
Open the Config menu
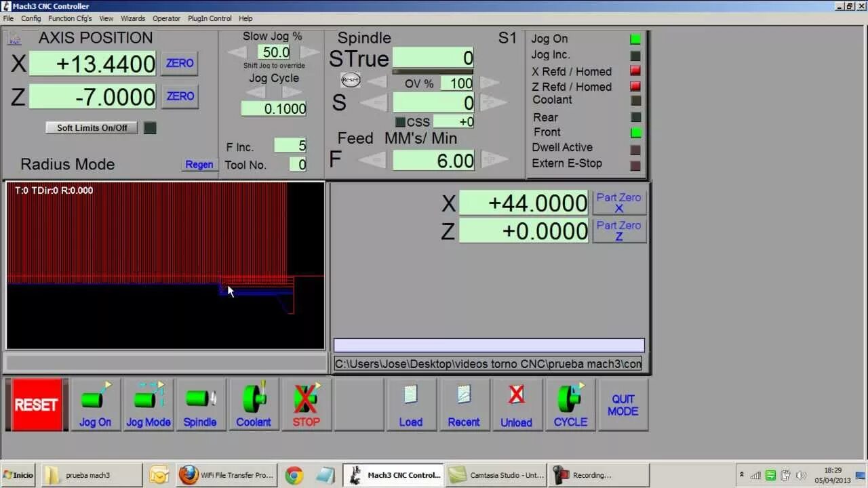coord(31,18)
